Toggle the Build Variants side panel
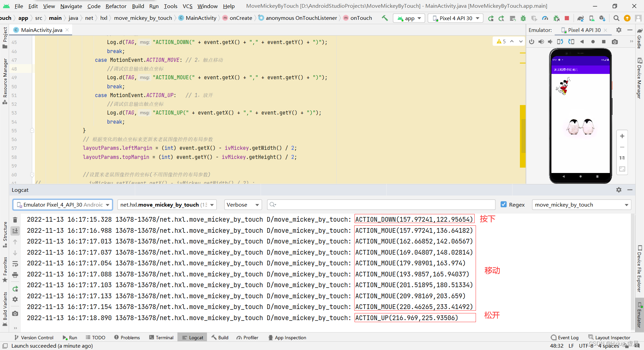Screen dimensions: 644x350 [x=5, y=309]
